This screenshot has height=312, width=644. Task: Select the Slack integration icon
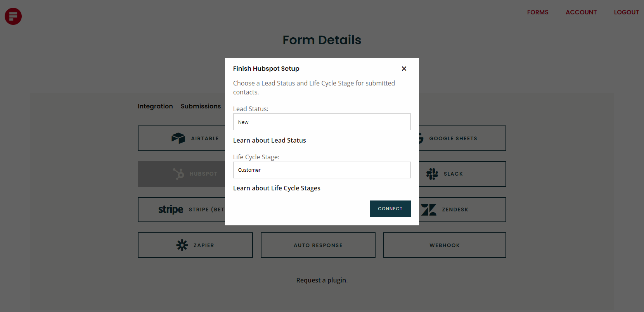coord(432,174)
